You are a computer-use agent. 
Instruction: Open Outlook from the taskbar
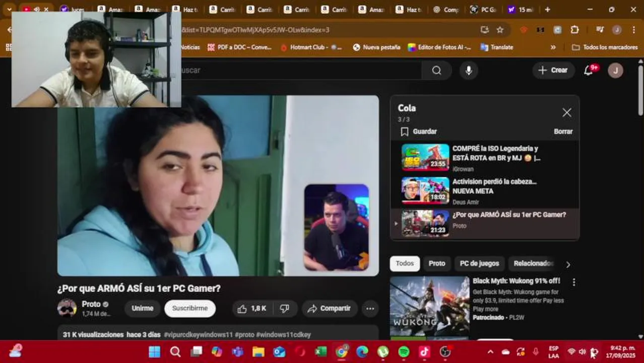(x=279, y=351)
